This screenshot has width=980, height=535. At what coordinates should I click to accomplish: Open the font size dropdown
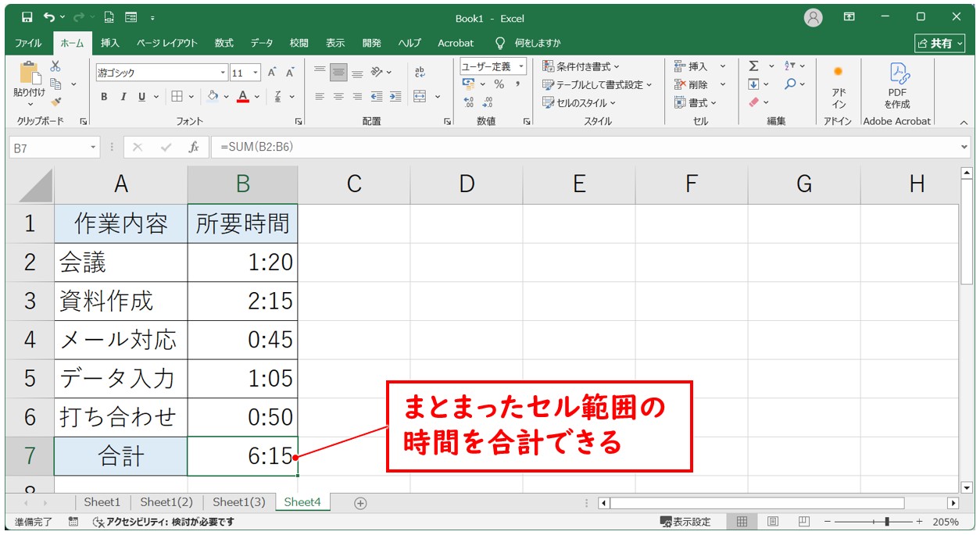(257, 73)
